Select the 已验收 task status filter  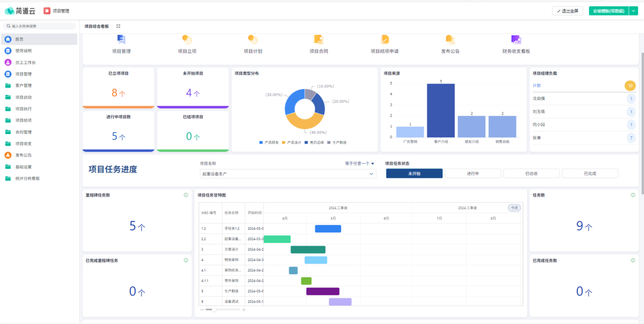coord(531,174)
